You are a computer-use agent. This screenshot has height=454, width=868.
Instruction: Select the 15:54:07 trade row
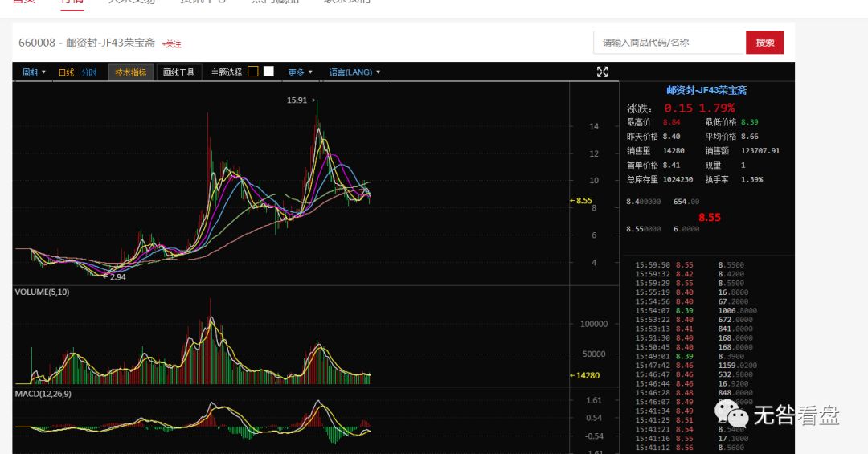[696, 311]
